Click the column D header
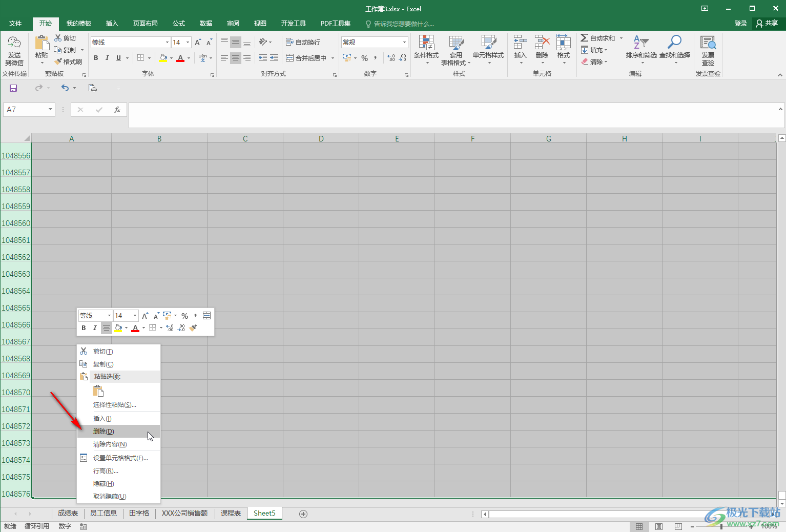 (321, 138)
